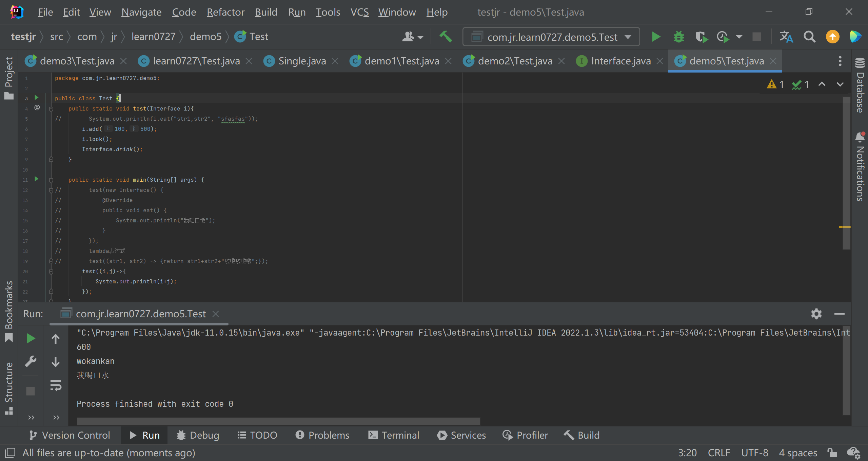Screen dimensions: 868x461
Task: Run the current configuration from the toolbar
Action: [656, 37]
